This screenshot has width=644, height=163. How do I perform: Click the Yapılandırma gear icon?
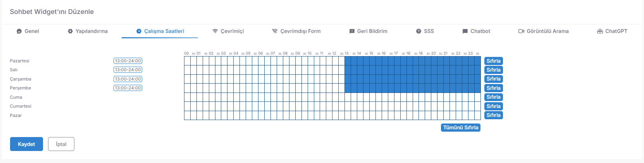click(x=70, y=31)
